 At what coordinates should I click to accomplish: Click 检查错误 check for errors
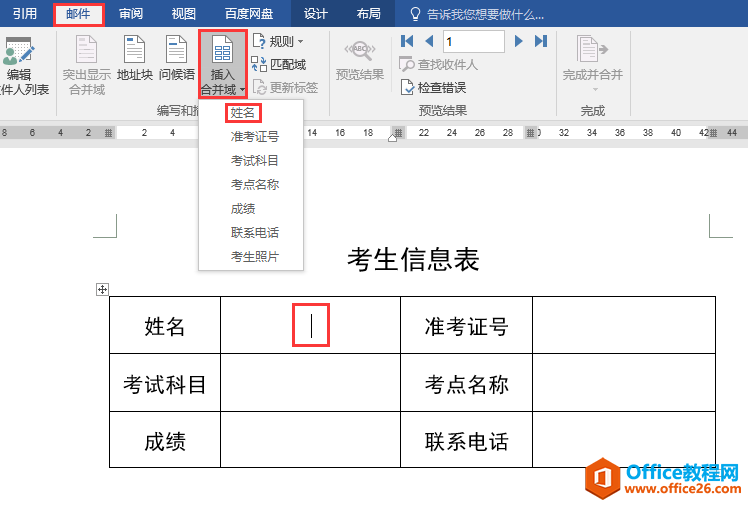[x=433, y=87]
